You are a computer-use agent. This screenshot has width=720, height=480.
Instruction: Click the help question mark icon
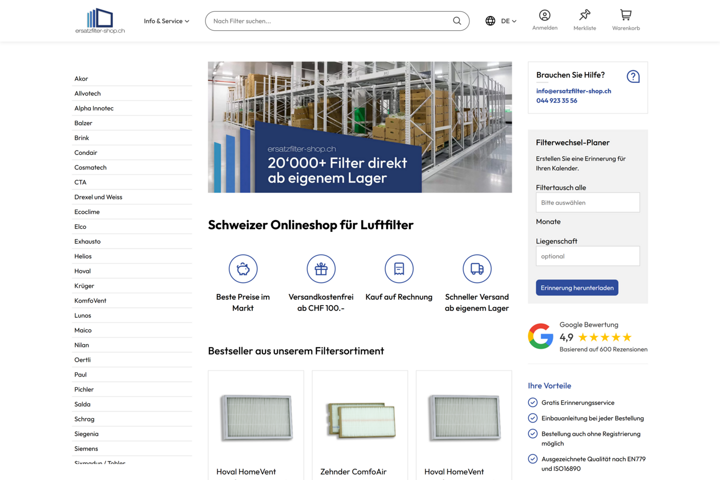[633, 76]
